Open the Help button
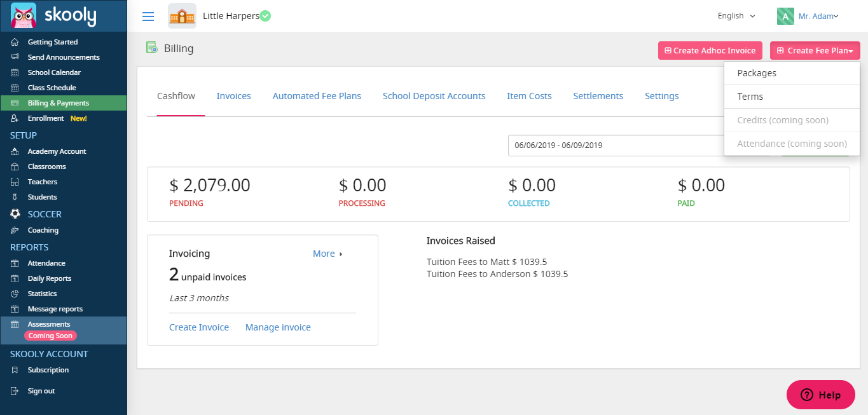The image size is (868, 415). [x=821, y=395]
